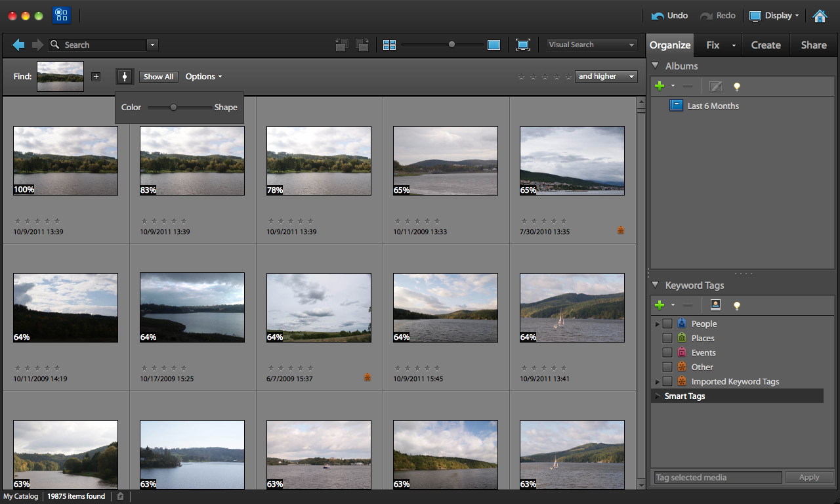Go to the Home welcome screen
The width and height of the screenshot is (840, 504).
(820, 16)
